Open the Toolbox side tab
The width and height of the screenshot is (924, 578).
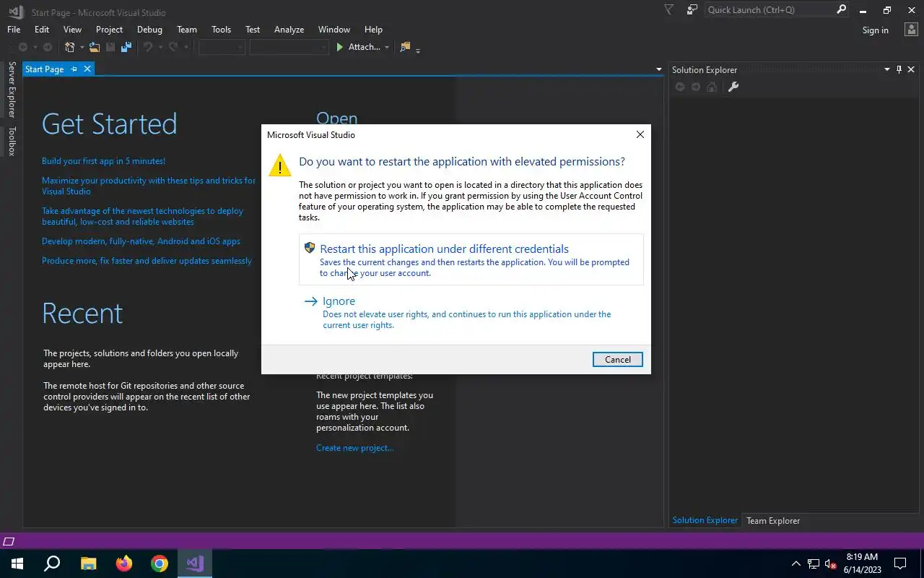point(12,141)
